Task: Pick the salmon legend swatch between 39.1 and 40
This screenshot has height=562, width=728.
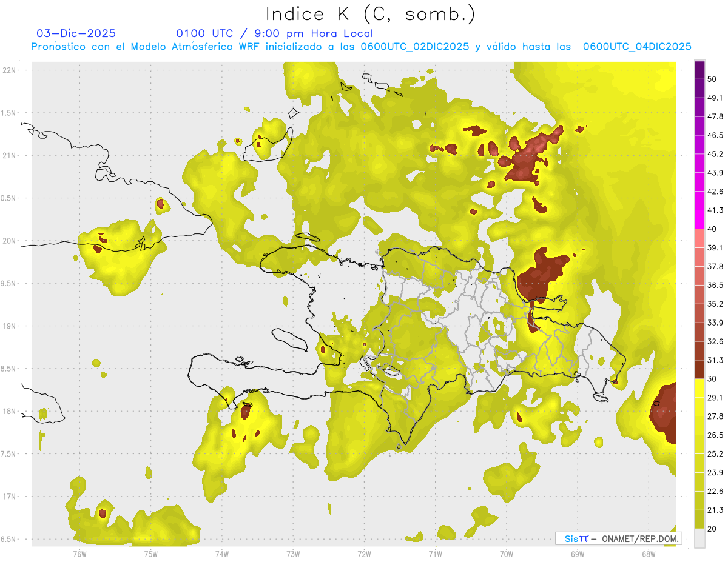Action: point(699,238)
